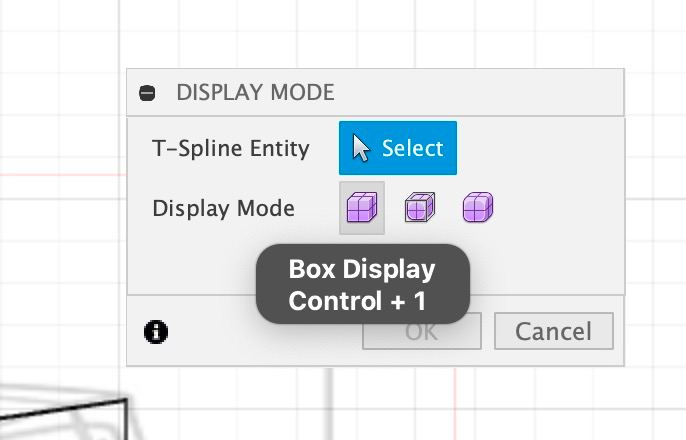
Task: Click the Box Display tooltip popup
Action: [362, 284]
